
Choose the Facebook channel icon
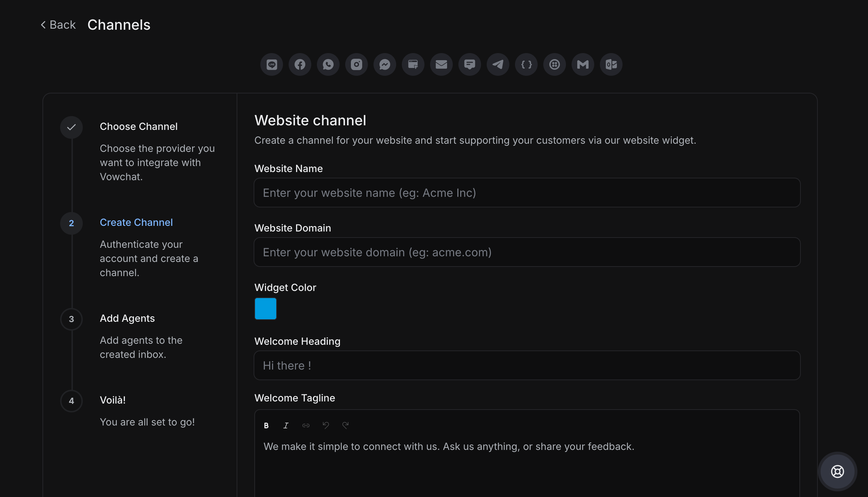(x=300, y=64)
